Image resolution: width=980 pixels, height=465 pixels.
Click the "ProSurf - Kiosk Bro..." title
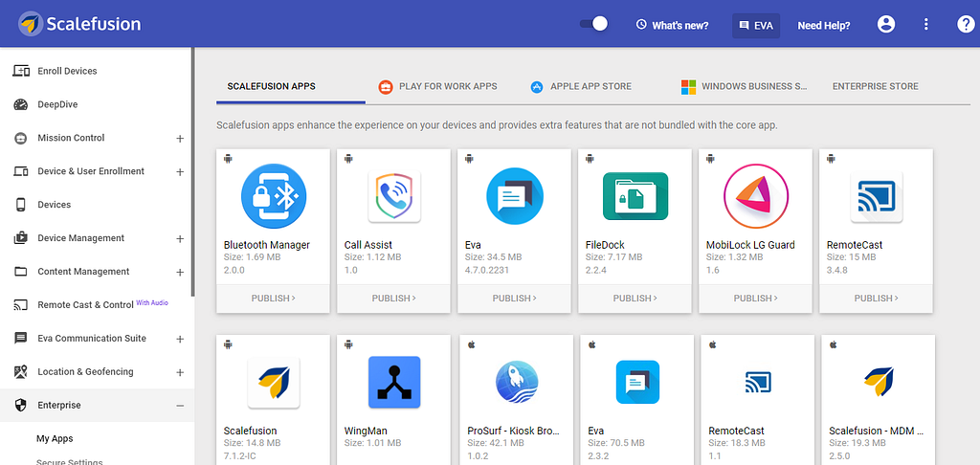click(x=513, y=431)
